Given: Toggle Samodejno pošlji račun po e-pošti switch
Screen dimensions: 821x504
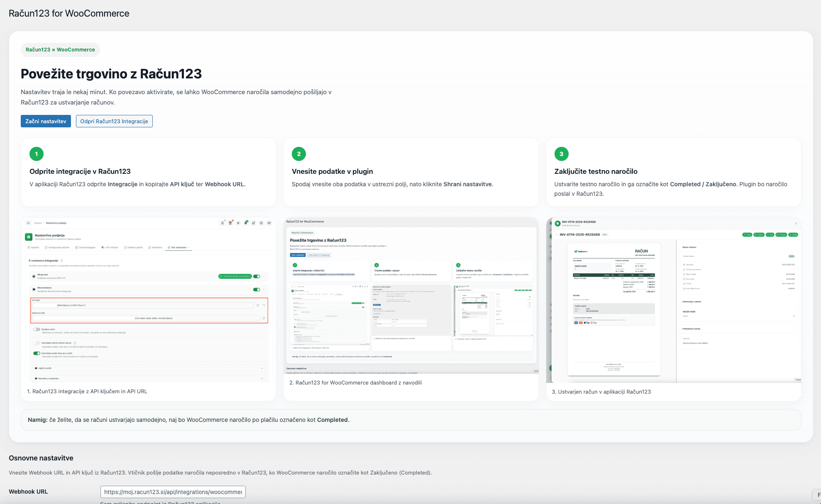Looking at the screenshot, I should [x=37, y=353].
